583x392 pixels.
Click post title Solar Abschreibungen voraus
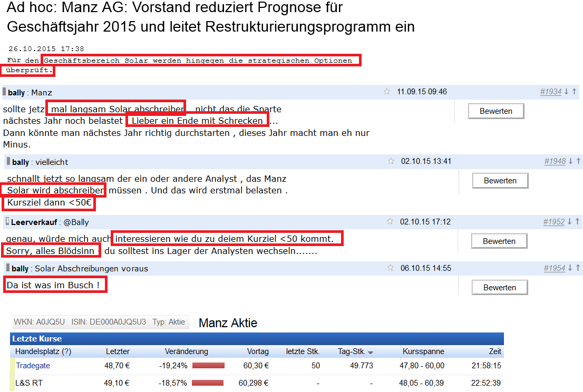pos(92,269)
